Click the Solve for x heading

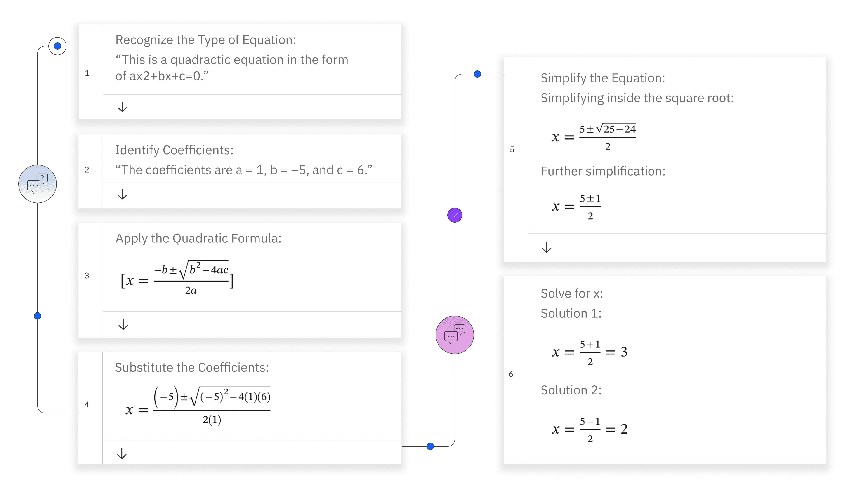coord(571,293)
